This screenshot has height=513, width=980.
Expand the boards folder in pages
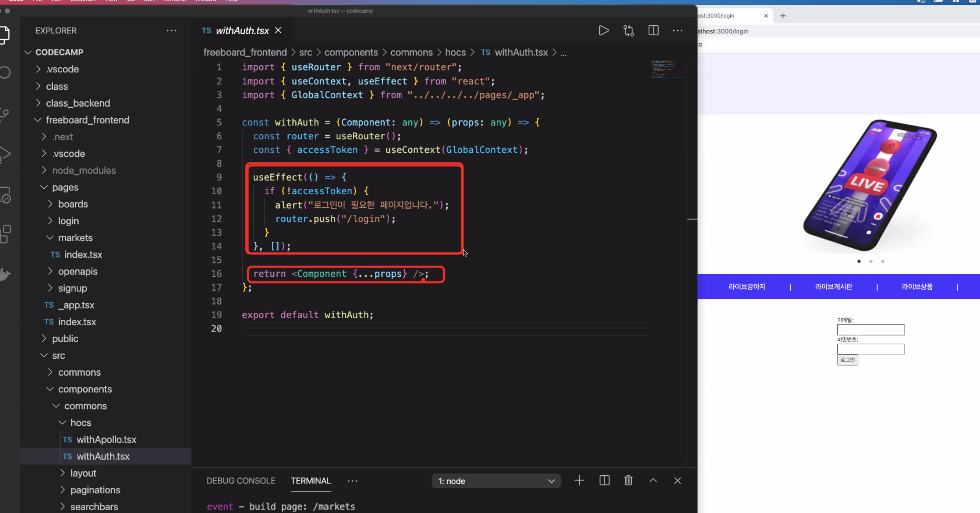[73, 204]
